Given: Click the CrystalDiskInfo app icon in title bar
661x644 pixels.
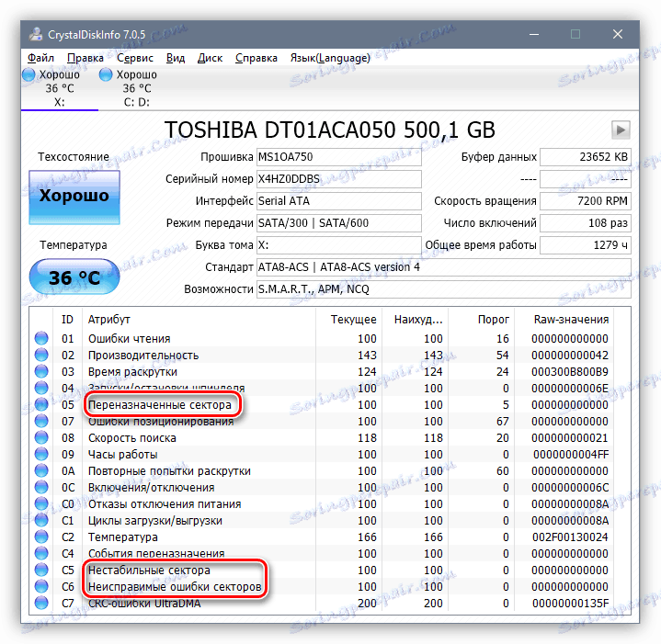Looking at the screenshot, I should point(35,33).
